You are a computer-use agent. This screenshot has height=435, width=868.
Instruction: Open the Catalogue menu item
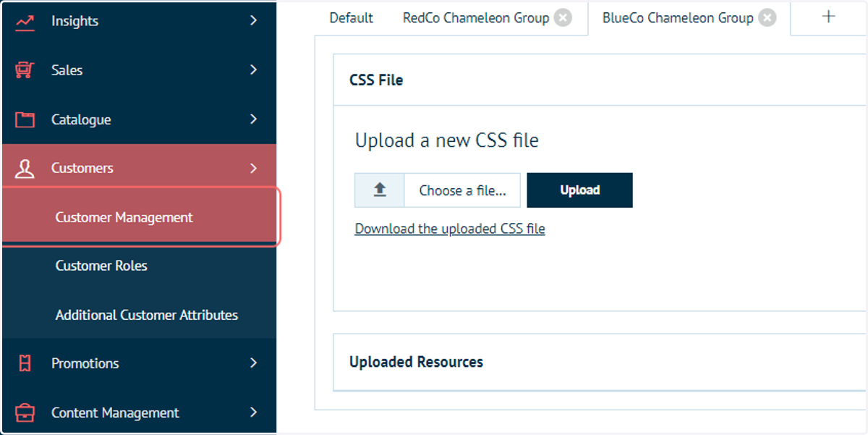139,119
